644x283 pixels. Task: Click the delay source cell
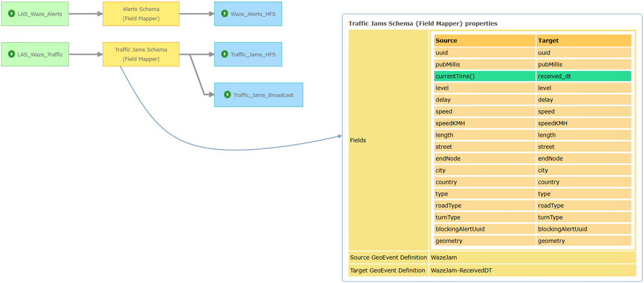[485, 100]
